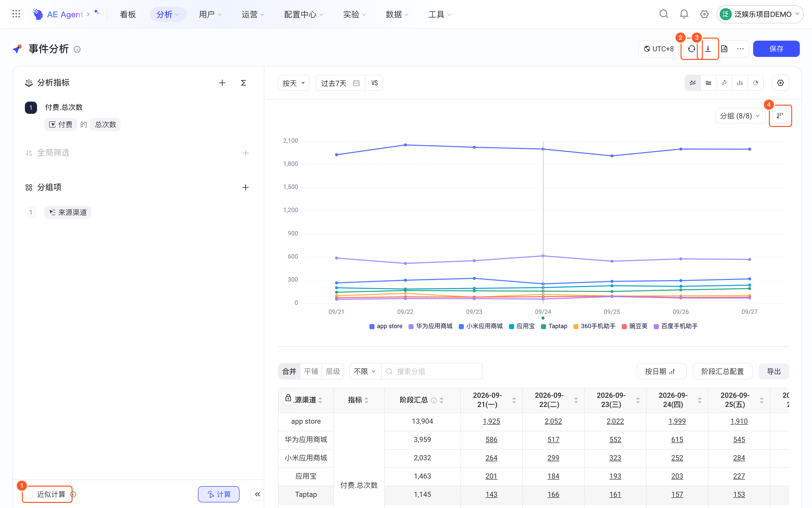Viewport: 812px width, 508px height.
Task: Open the notifications bell
Action: tap(684, 14)
